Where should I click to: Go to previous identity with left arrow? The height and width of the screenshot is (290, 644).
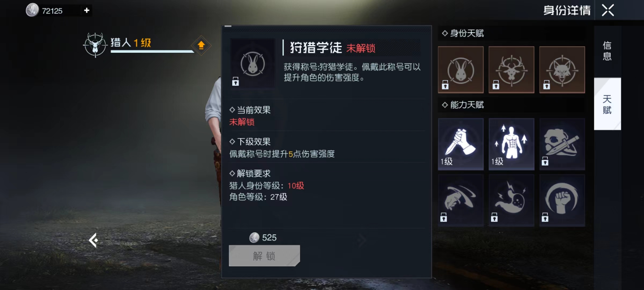coord(94,240)
